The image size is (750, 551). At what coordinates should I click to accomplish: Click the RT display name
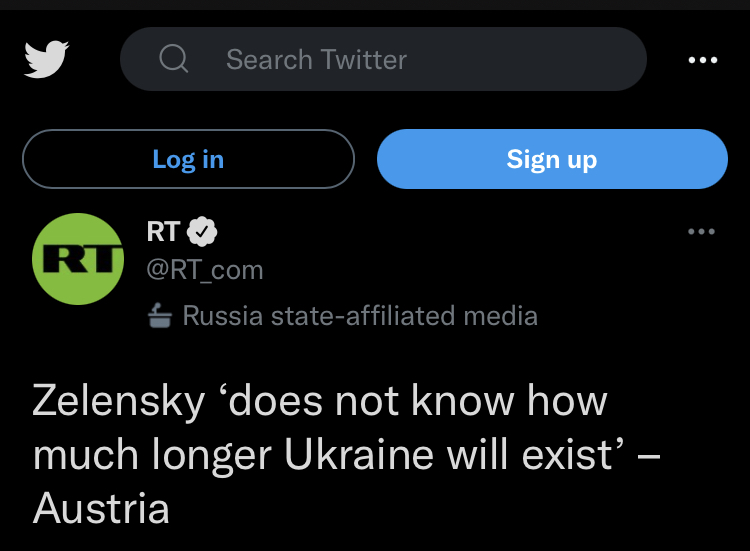[163, 232]
